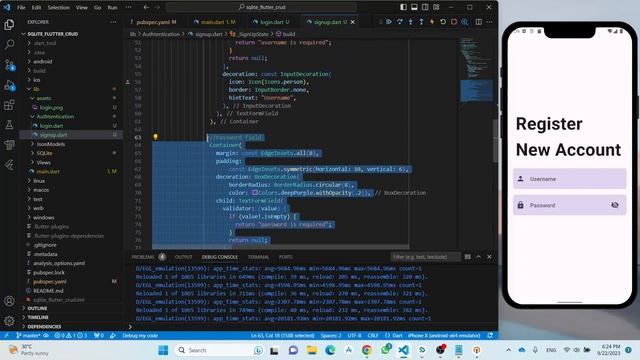Screen dimensions: 640x360
Task: Expand the OUTLINE section
Action: point(37,308)
